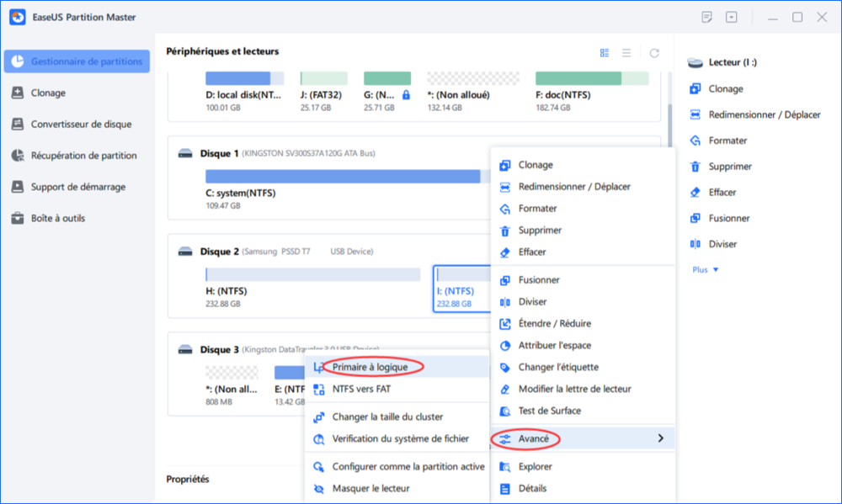The image size is (842, 504).
Task: Select Primaire à logique from submenu
Action: pos(370,367)
